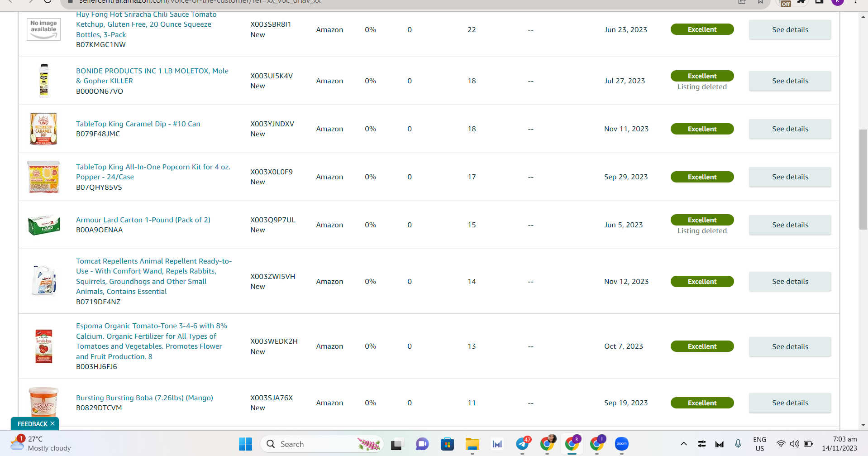Select SKU text X003SBR8I1
The width and height of the screenshot is (868, 456).
click(271, 24)
